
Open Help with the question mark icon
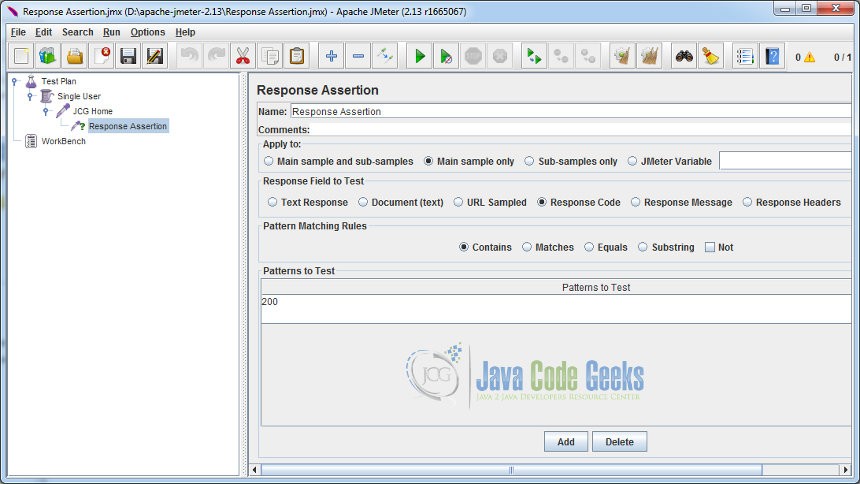[772, 56]
